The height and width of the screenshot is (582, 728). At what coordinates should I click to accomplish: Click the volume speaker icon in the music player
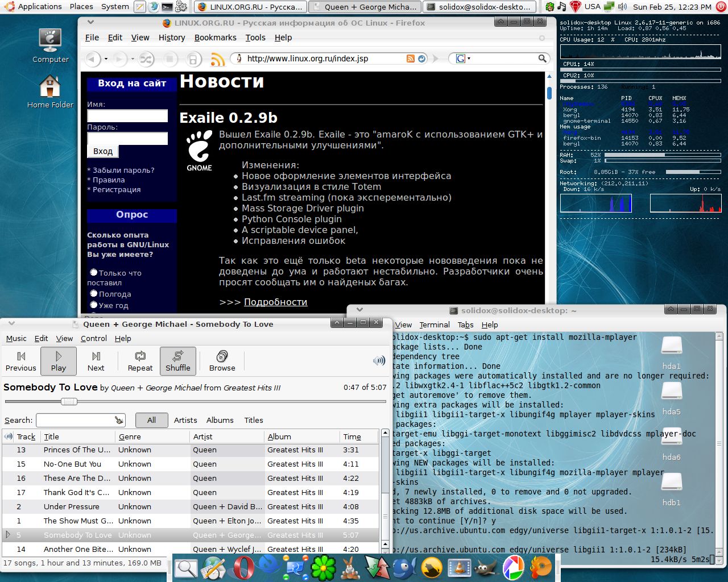coord(379,360)
